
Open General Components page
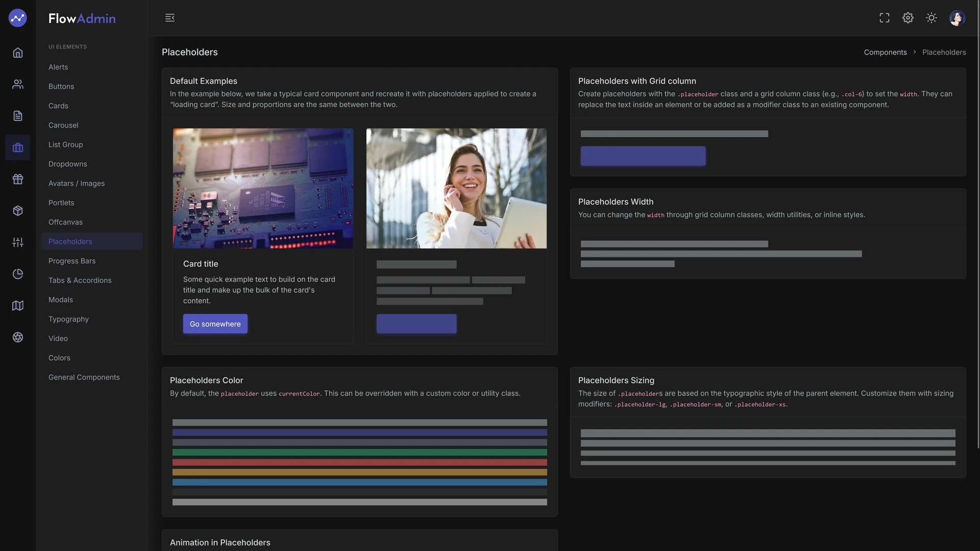(x=84, y=377)
